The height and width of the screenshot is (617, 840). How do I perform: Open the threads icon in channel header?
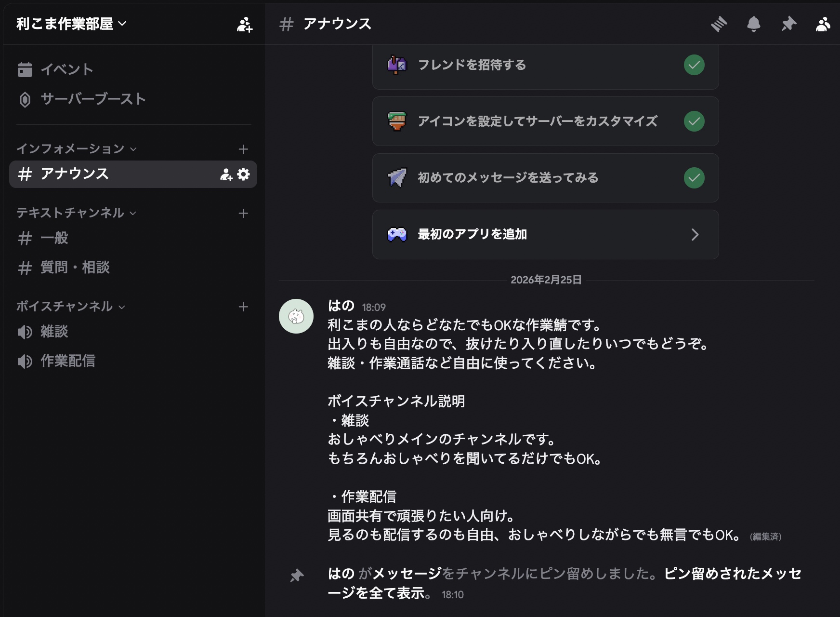(x=719, y=24)
